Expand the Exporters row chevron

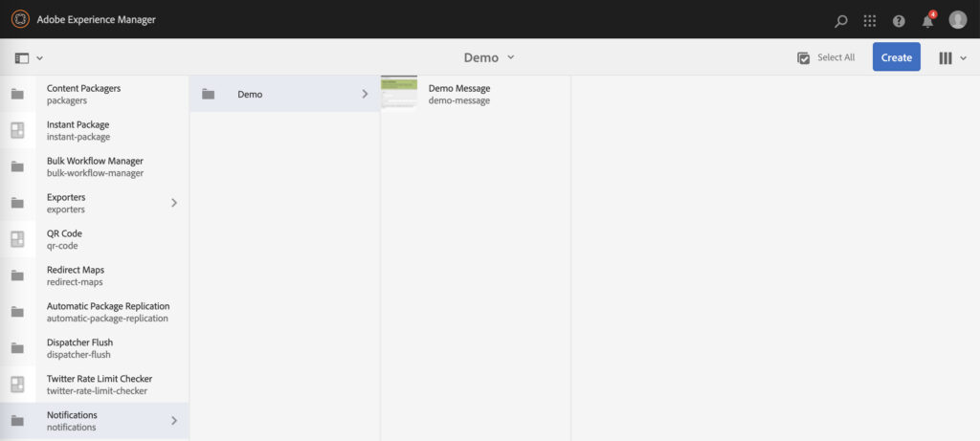point(174,203)
